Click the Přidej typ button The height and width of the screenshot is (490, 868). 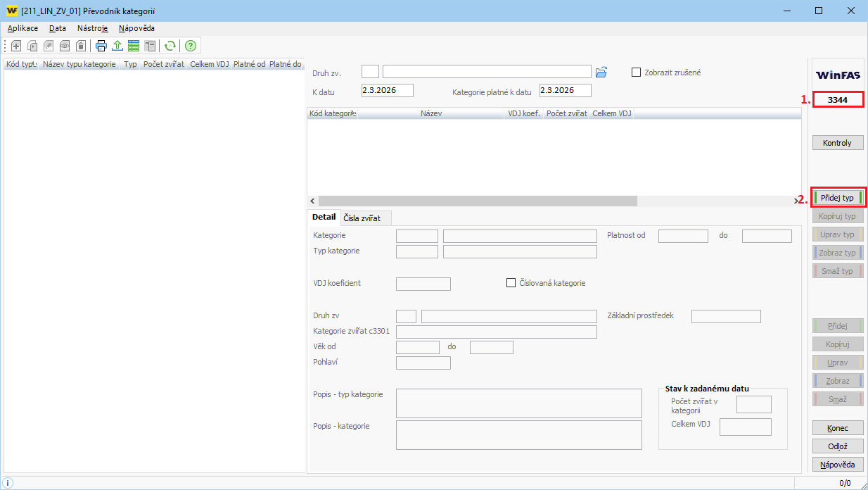click(x=837, y=198)
